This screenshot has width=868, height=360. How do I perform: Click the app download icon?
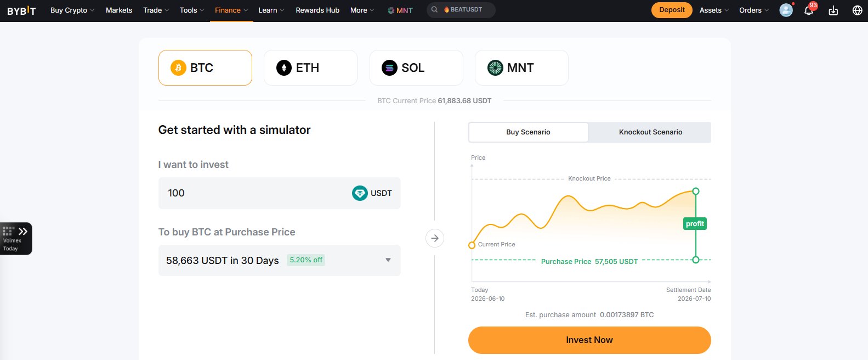click(x=833, y=10)
